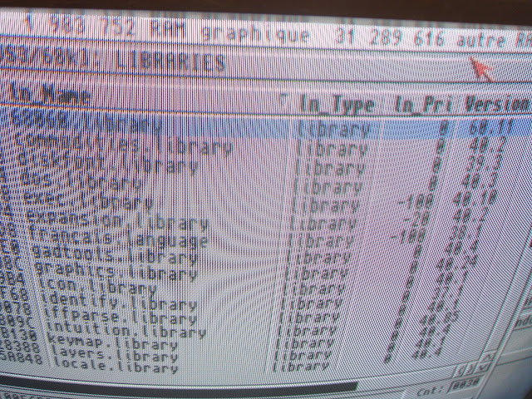Viewport: 532px width, 399px height.
Task: Click list scroll right arrow
Action: click(471, 368)
